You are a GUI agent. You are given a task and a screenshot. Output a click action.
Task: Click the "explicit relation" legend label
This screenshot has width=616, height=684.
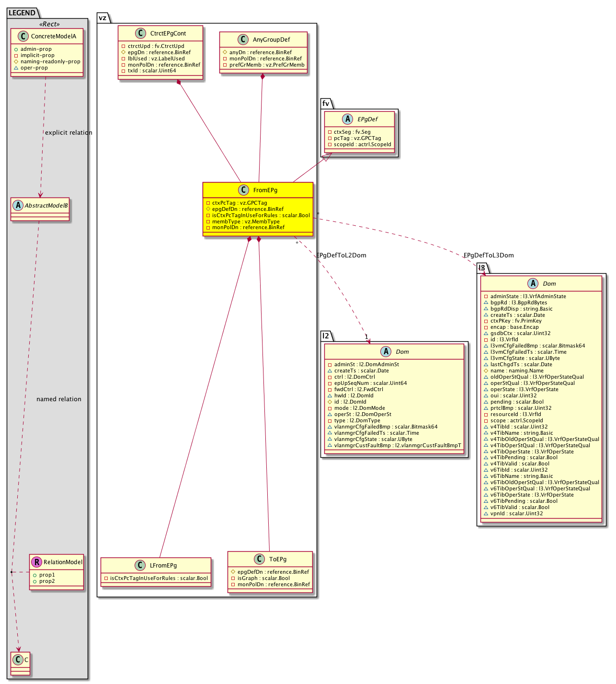68,132
